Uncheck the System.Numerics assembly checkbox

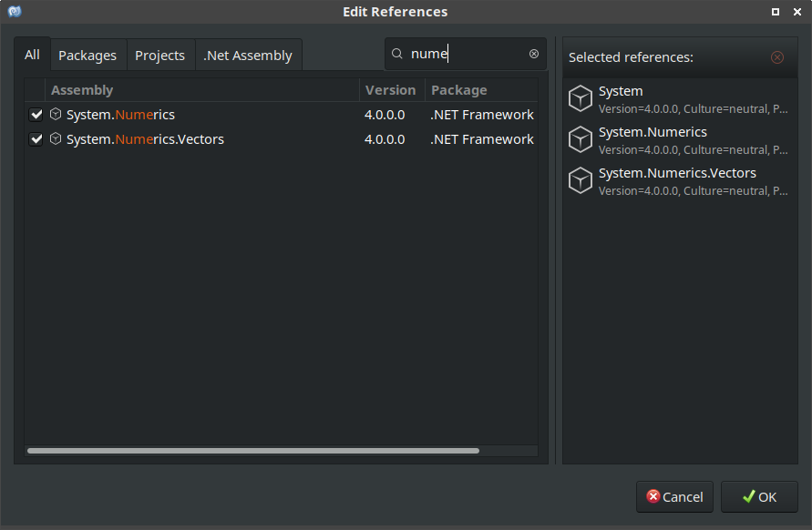[x=36, y=115]
